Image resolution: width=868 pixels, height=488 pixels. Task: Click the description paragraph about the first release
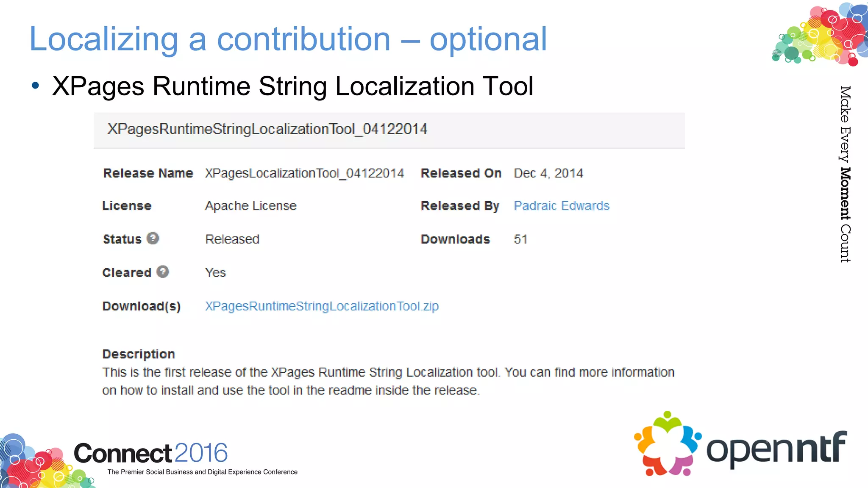click(388, 381)
